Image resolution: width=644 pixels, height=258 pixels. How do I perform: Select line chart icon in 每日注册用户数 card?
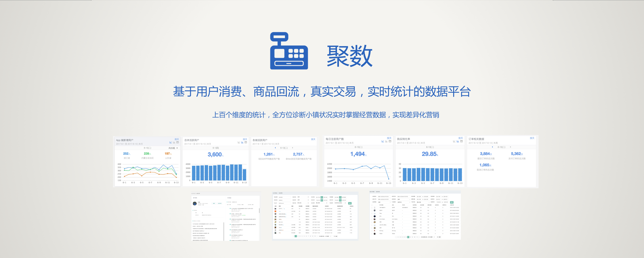point(383,141)
